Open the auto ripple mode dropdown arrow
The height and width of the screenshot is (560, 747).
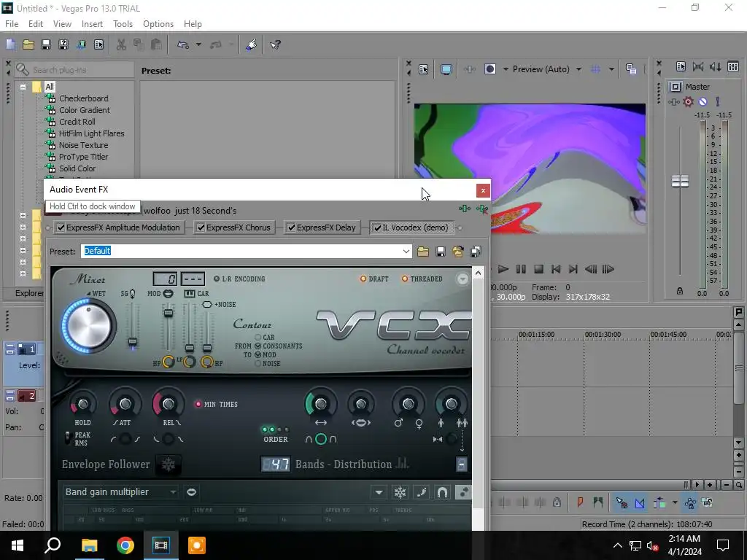(675, 502)
